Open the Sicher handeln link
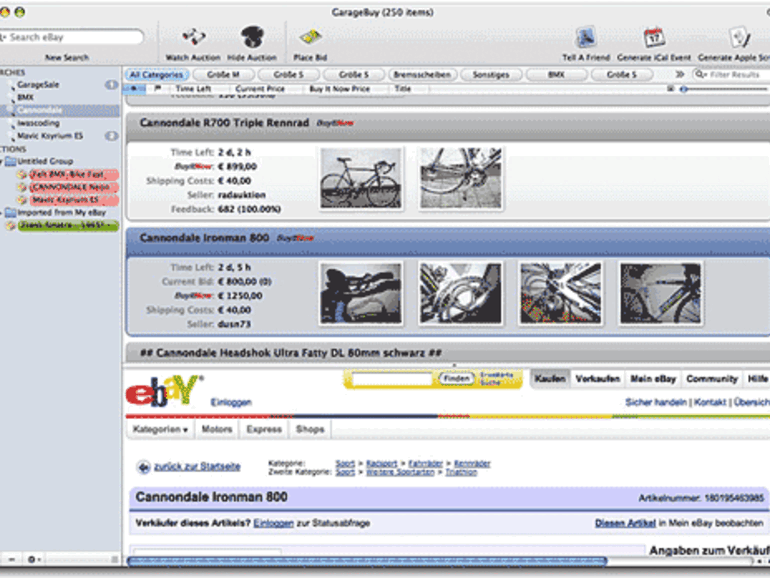This screenshot has width=770, height=578. click(x=656, y=403)
